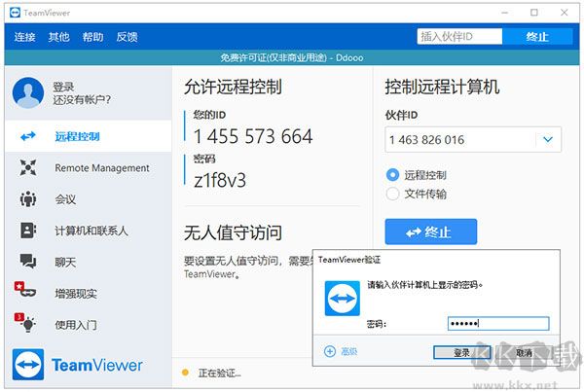Click the TeamViewer title bar app icon
The image size is (584, 392).
click(x=15, y=13)
